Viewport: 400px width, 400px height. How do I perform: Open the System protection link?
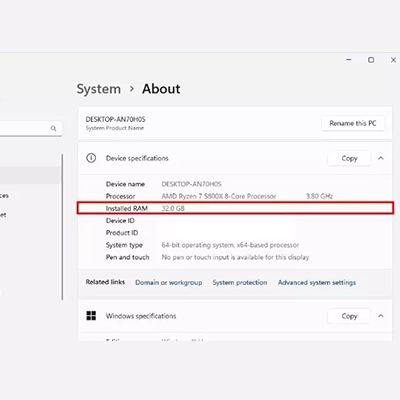point(240,282)
